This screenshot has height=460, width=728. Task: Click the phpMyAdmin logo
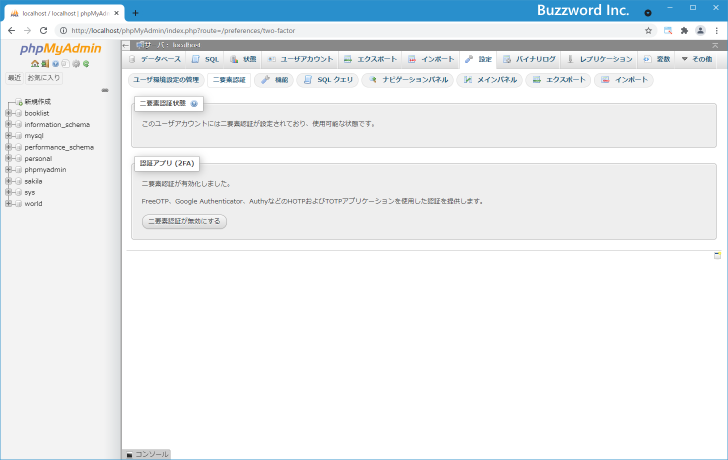[x=60, y=48]
